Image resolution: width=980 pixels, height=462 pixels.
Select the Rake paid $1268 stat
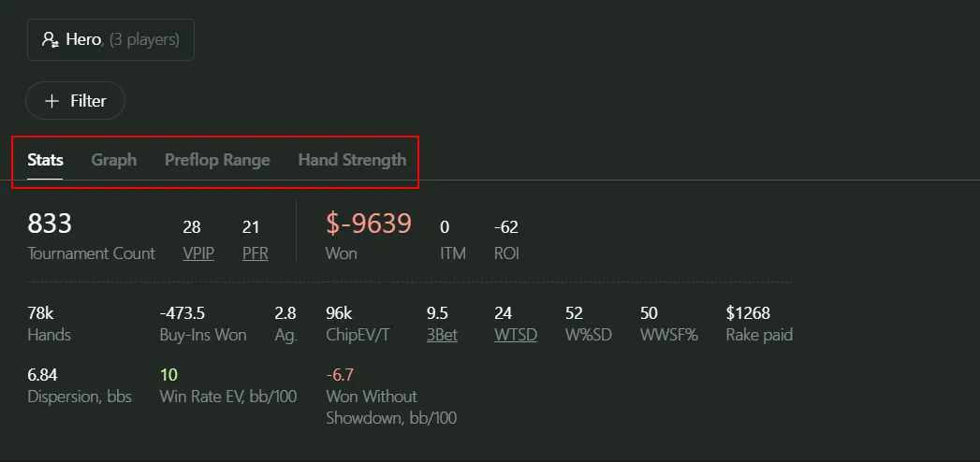748,313
